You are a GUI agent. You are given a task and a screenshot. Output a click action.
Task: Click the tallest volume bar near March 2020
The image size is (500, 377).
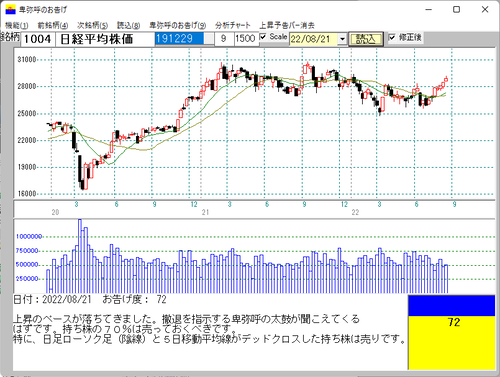point(80,256)
